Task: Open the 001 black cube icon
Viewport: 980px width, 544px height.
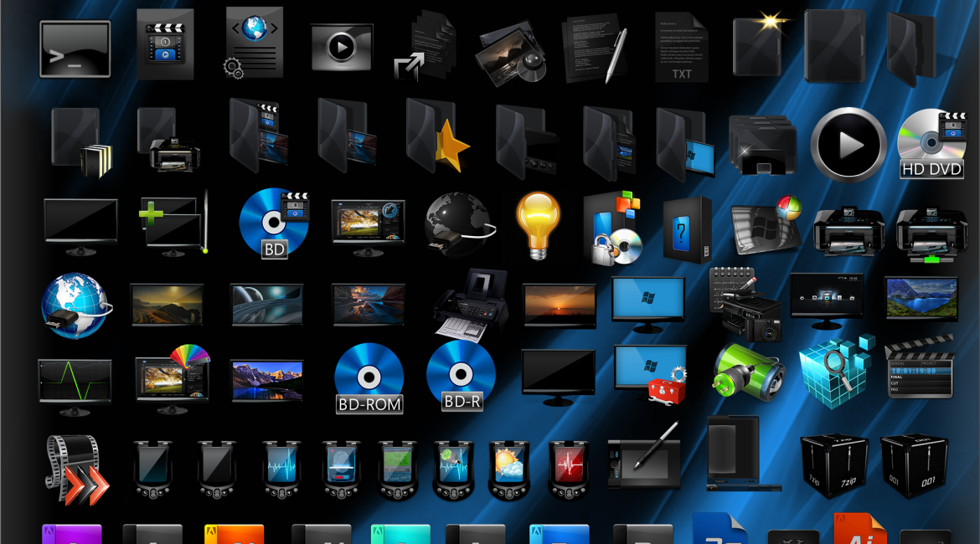Action: pos(915,465)
